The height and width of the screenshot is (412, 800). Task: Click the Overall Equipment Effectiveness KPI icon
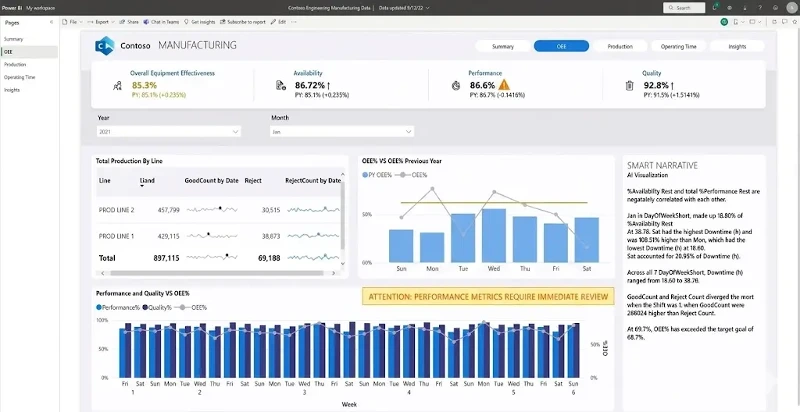click(x=117, y=86)
